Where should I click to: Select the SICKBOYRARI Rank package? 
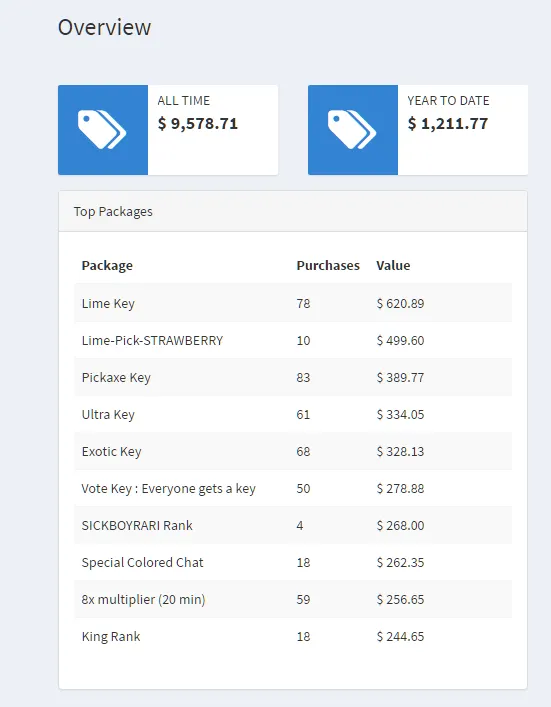pos(137,525)
